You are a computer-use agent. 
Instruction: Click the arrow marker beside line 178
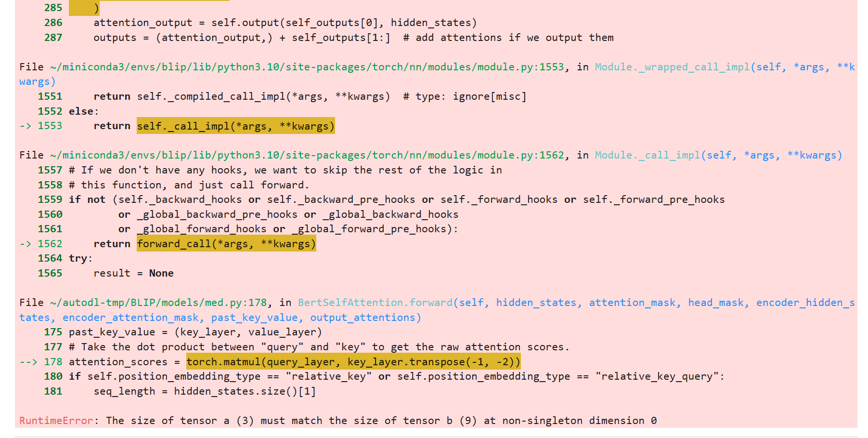pos(28,362)
